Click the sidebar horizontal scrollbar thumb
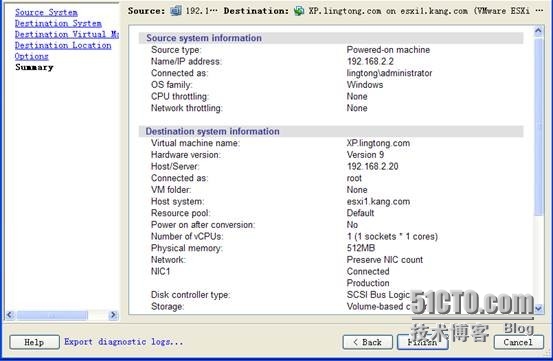The image size is (553, 361). click(52, 315)
